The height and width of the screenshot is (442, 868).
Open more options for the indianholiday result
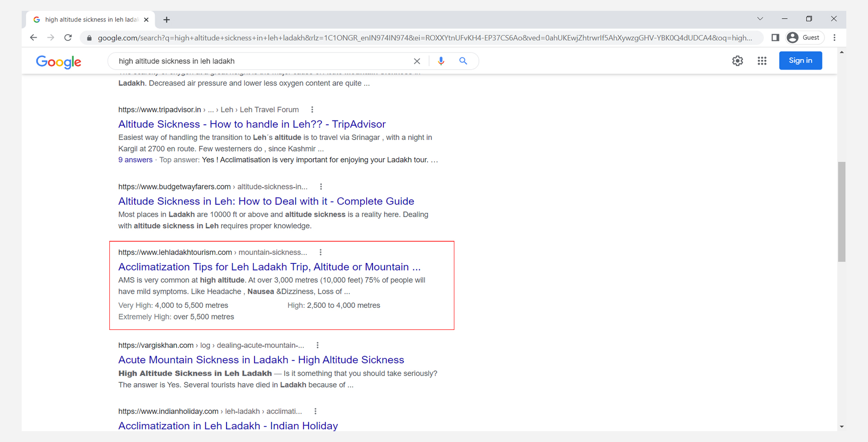click(x=315, y=411)
